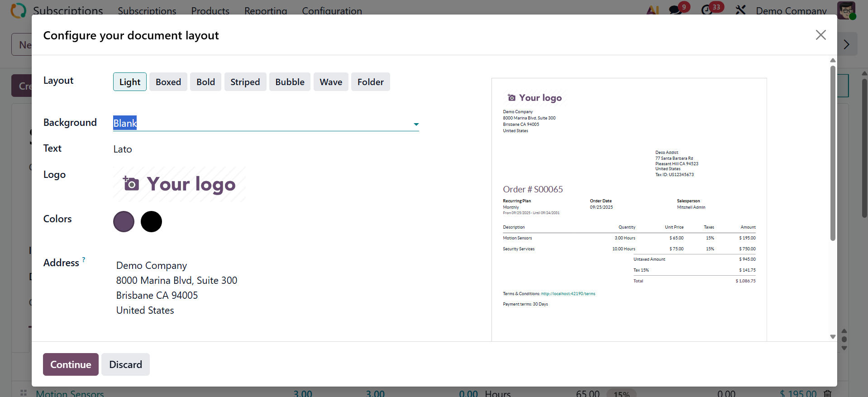Click the Background field showing Blank
The width and height of the screenshot is (868, 397).
pos(266,123)
